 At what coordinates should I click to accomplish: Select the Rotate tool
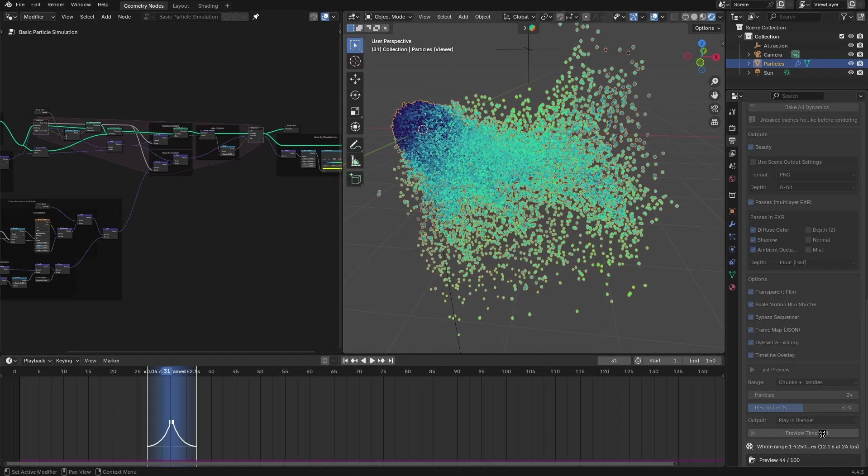pos(355,95)
